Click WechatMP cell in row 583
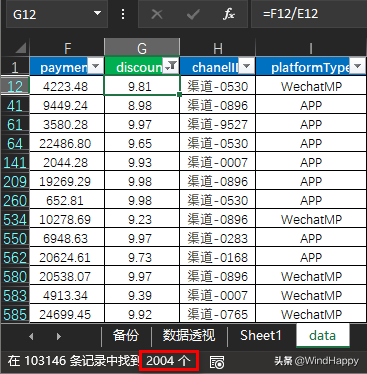367x374 pixels. (311, 295)
